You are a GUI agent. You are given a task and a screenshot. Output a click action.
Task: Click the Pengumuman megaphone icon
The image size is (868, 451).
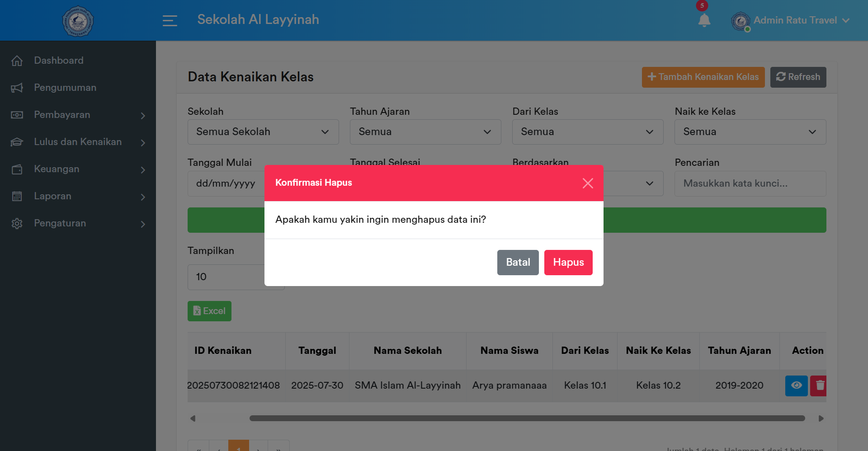coord(17,88)
